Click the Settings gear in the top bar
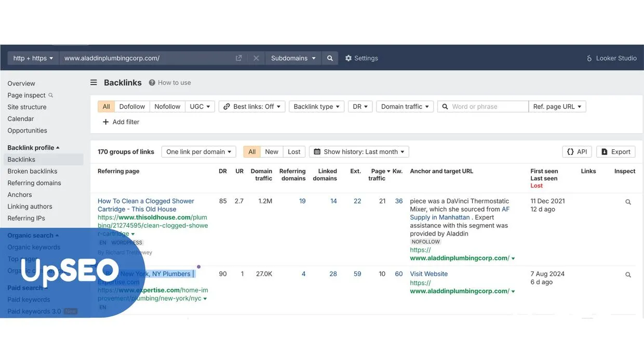The image size is (644, 363). (x=348, y=58)
